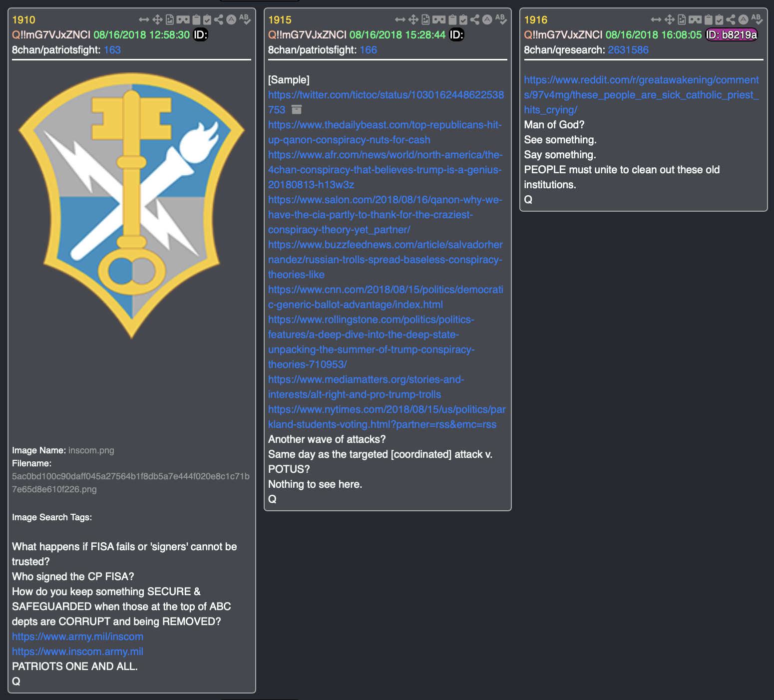Open the buzzfeednews.com russian trolls link
The width and height of the screenshot is (774, 700).
(386, 260)
